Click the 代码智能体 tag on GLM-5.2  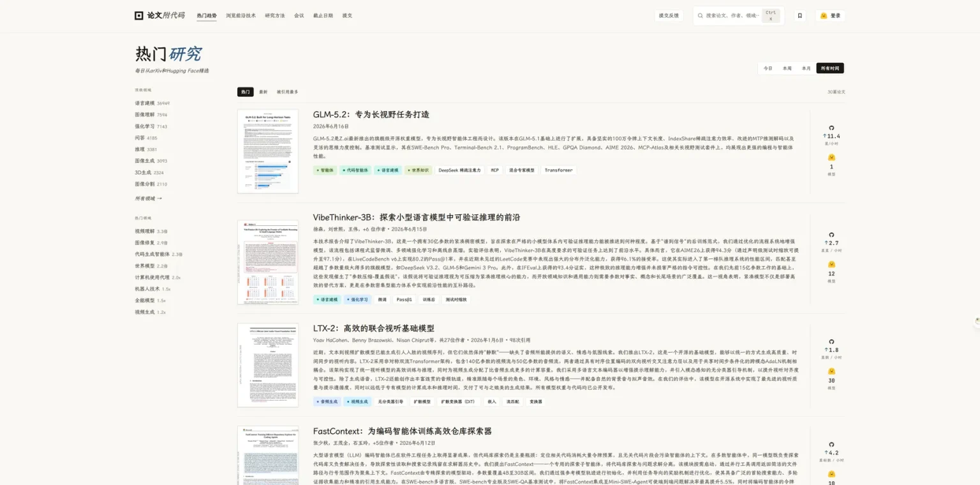click(355, 170)
